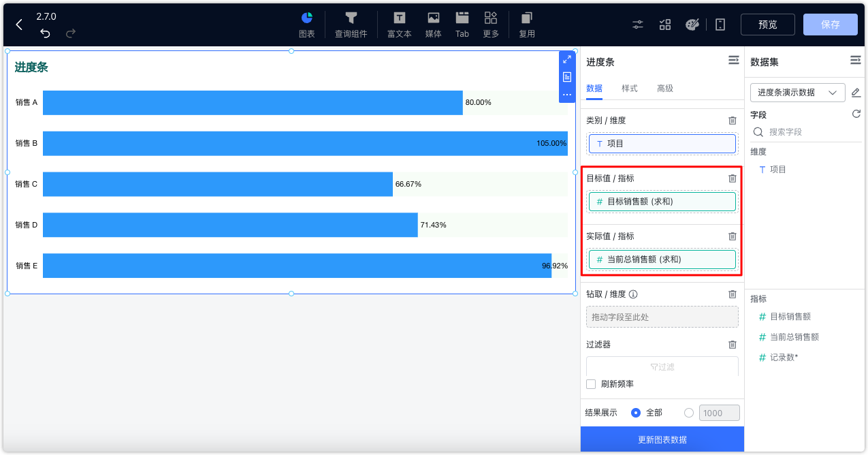The image size is (868, 455).
Task: Add a 媒体 media component
Action: [x=433, y=24]
